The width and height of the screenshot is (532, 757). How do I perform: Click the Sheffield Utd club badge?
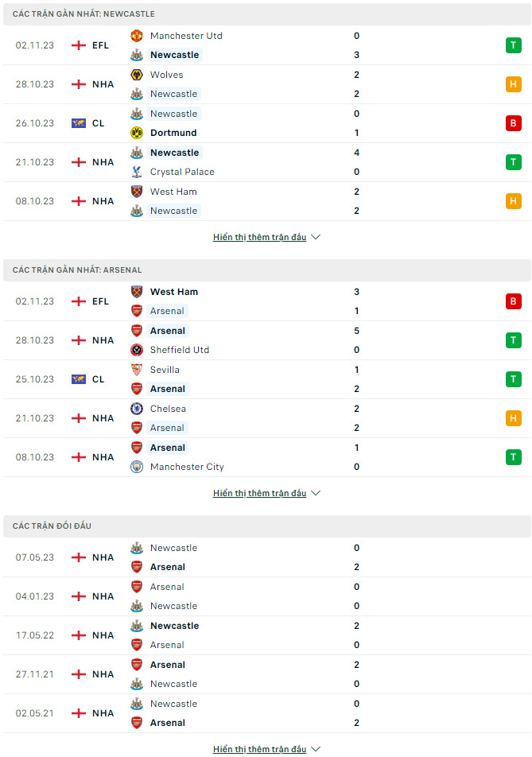coord(137,350)
